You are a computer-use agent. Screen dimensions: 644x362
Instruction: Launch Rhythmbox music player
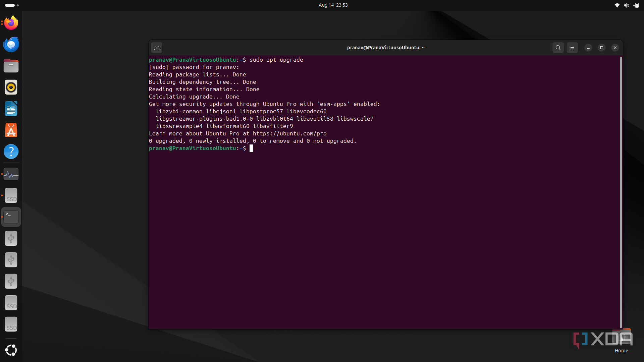click(x=11, y=87)
